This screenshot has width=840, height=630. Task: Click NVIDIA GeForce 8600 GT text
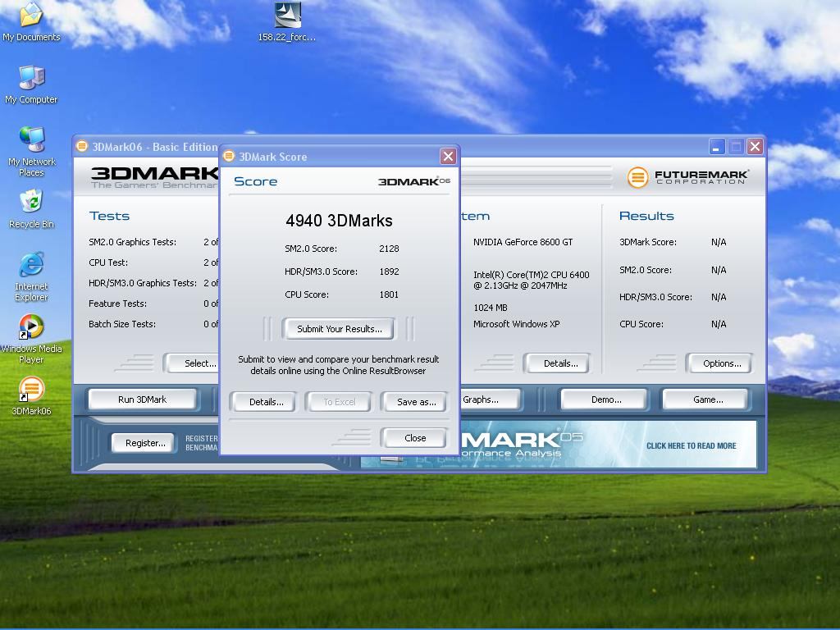click(x=523, y=242)
